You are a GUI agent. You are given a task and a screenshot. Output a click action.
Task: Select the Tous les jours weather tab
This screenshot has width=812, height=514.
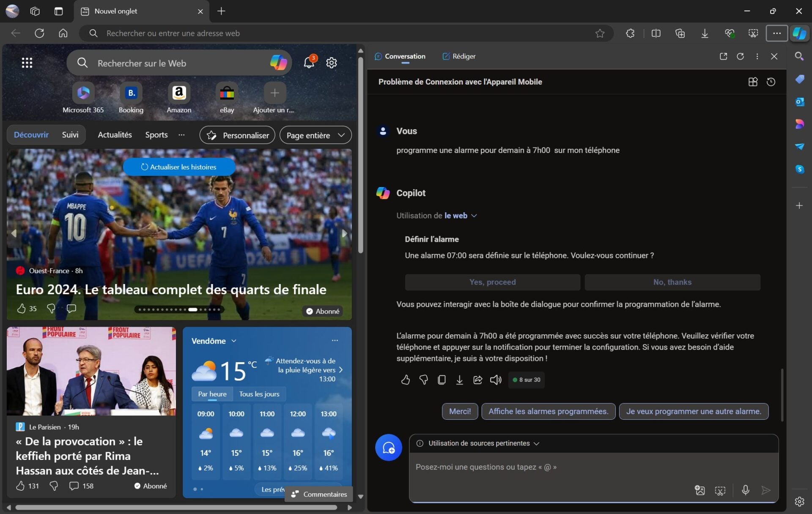[x=259, y=394]
